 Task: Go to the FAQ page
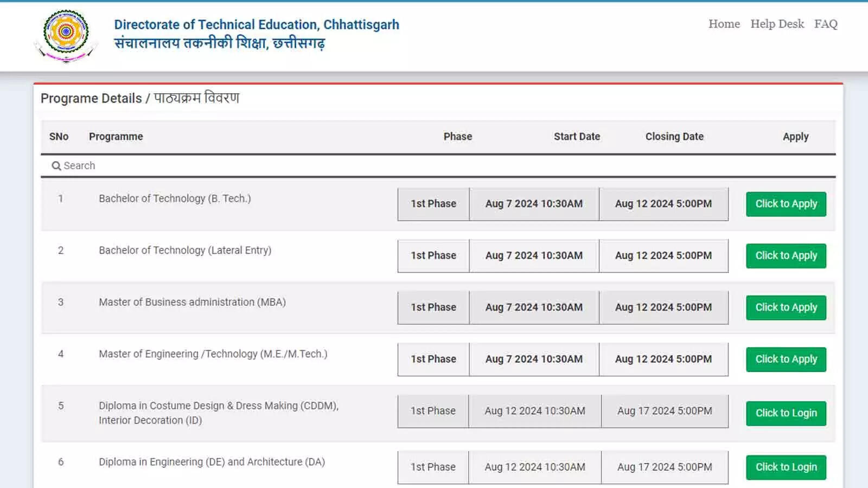(x=825, y=24)
